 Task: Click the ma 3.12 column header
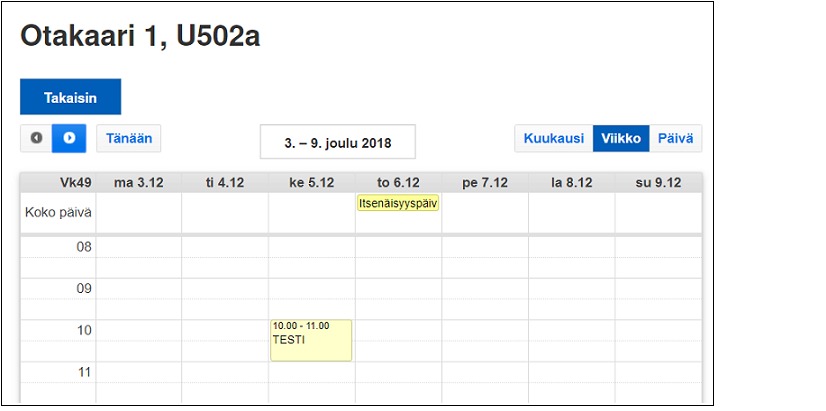139,182
